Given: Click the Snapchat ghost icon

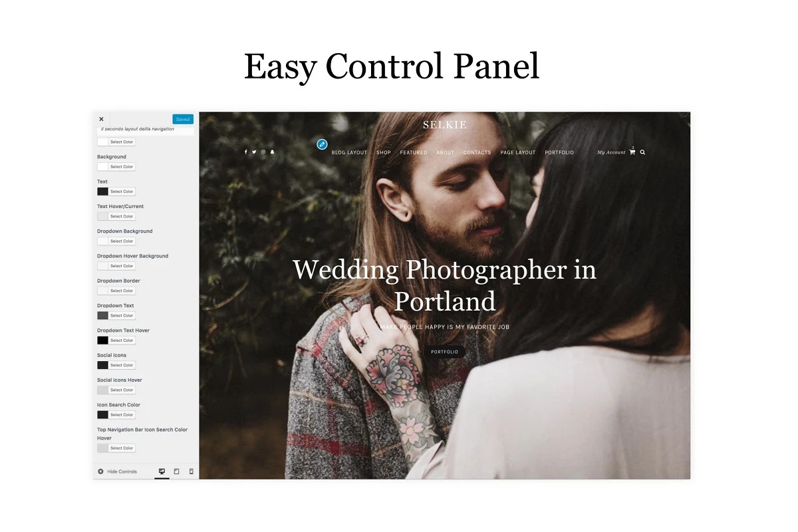Looking at the screenshot, I should 272,152.
